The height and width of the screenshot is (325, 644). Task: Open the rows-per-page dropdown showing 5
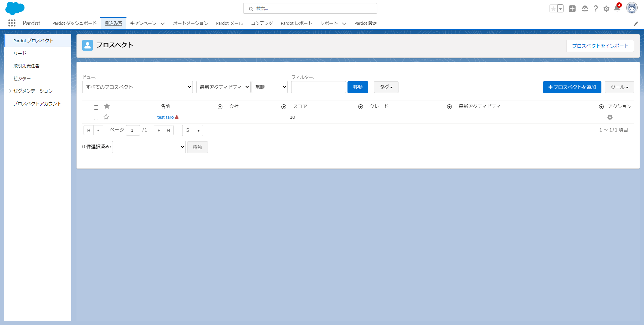pos(193,130)
